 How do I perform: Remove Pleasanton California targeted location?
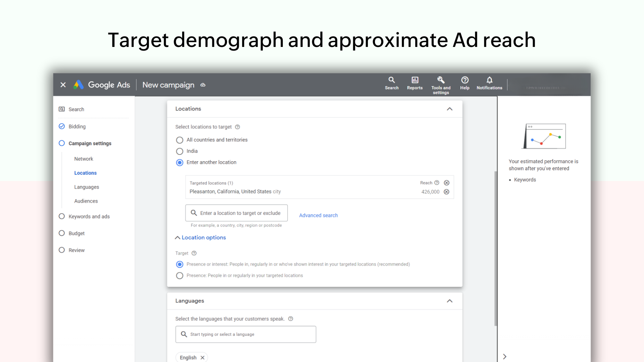tap(447, 191)
